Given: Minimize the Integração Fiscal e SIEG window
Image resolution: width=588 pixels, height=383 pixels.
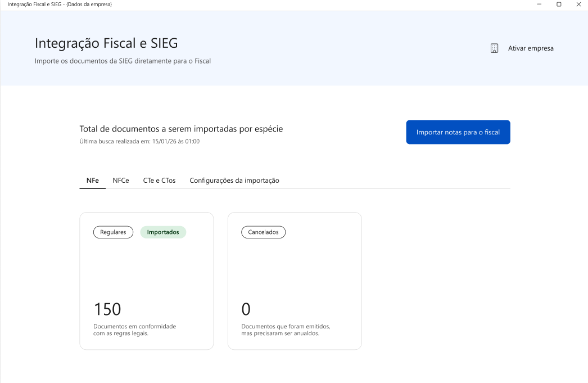Looking at the screenshot, I should point(539,4).
